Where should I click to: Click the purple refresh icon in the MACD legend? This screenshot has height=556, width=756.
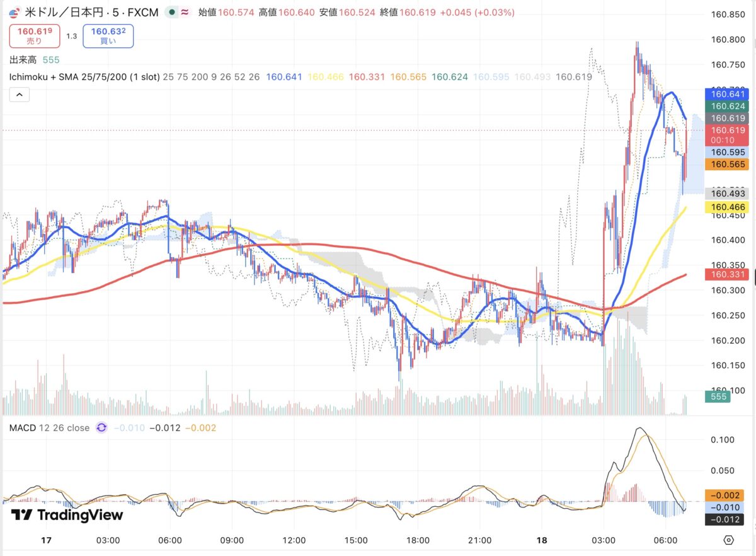click(101, 428)
